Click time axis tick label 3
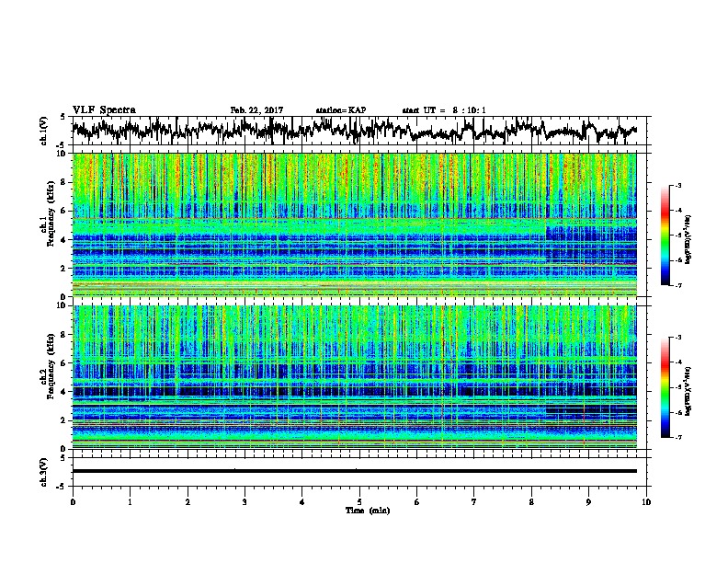This screenshot has height=563, width=728. [x=245, y=502]
